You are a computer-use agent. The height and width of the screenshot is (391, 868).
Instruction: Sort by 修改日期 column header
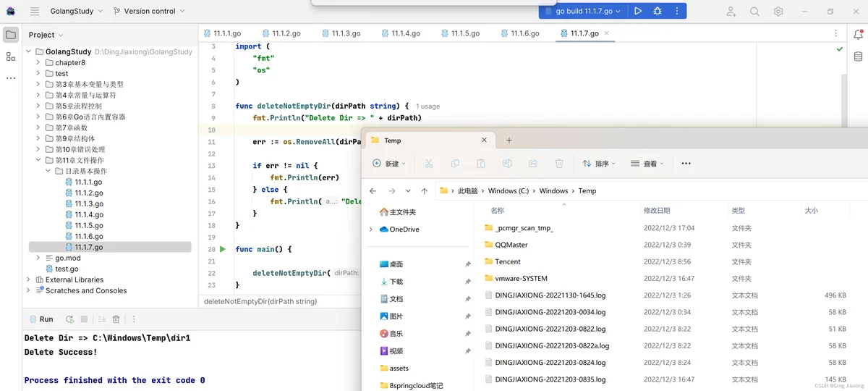click(658, 211)
